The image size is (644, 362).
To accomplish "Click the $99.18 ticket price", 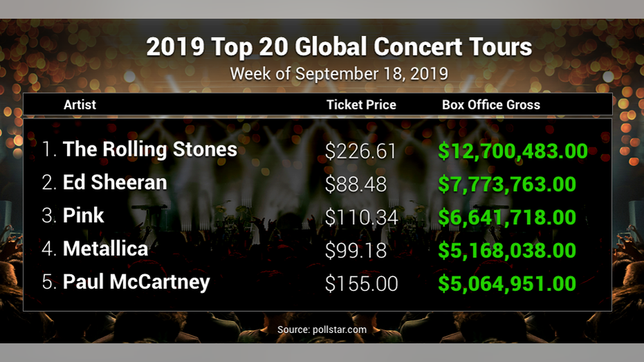I will [356, 251].
